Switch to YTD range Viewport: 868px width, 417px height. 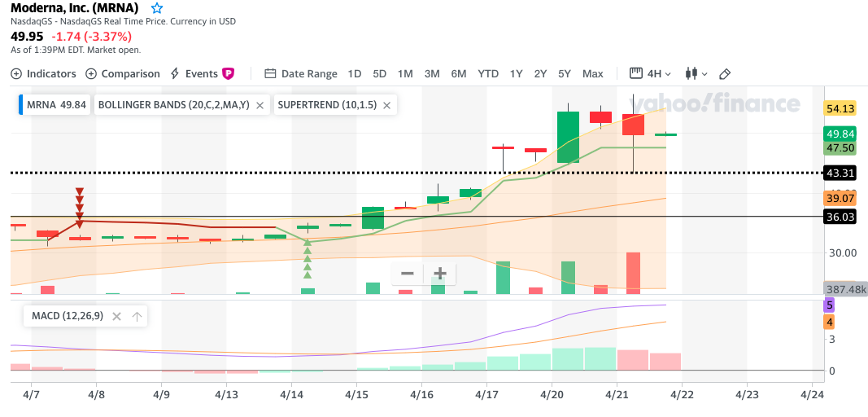(x=488, y=73)
